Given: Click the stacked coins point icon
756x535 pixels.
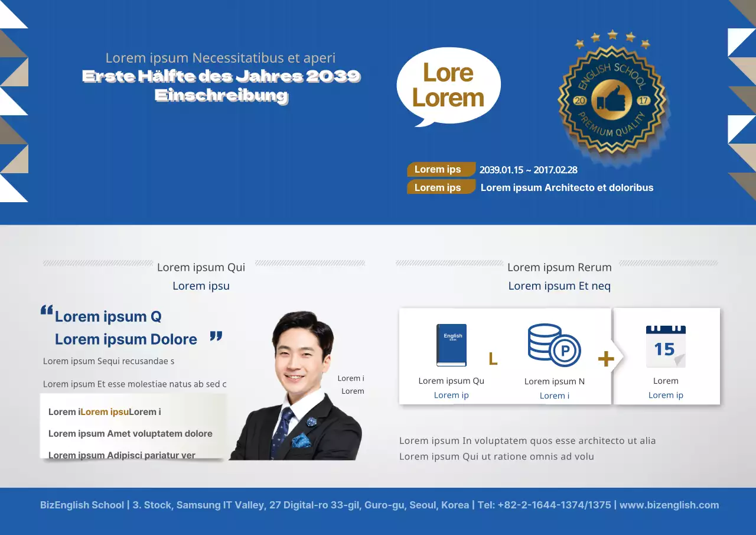Looking at the screenshot, I should tap(553, 345).
